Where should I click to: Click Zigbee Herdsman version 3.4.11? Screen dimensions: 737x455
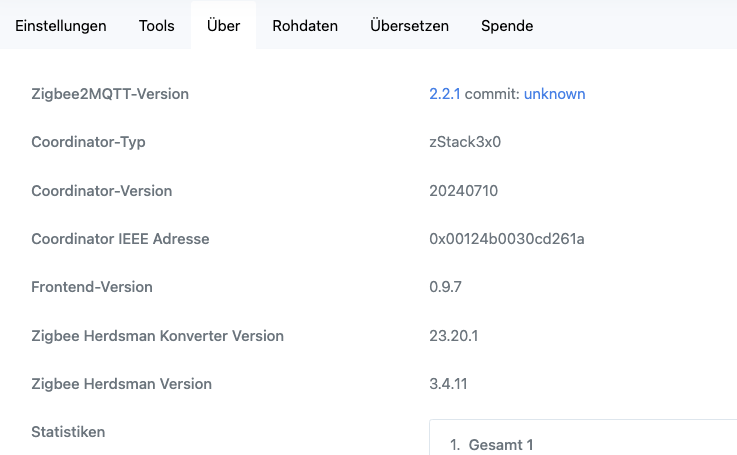click(x=448, y=384)
